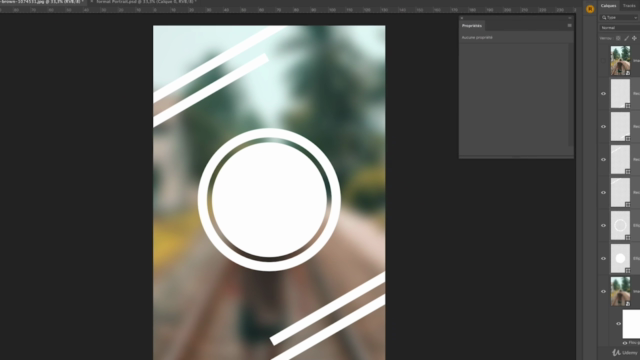This screenshot has height=360, width=640.
Task: Open the Normal blend mode dropdown
Action: pos(619,28)
